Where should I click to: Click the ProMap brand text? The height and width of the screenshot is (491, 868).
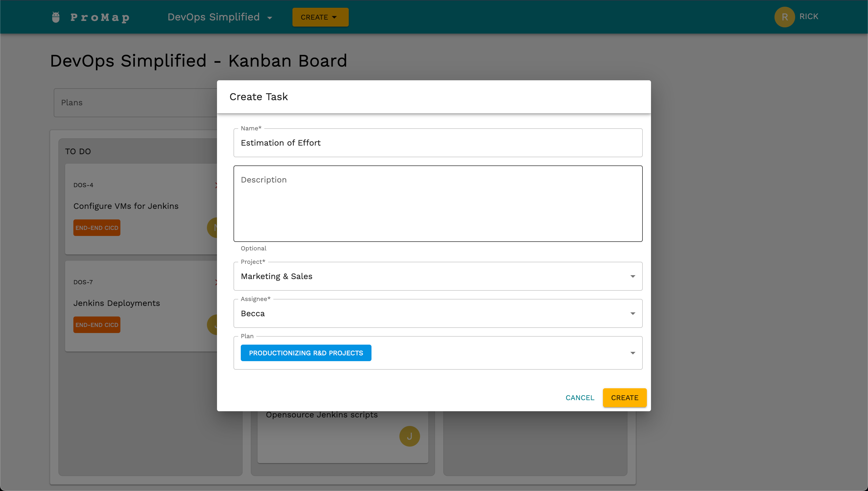pyautogui.click(x=100, y=17)
